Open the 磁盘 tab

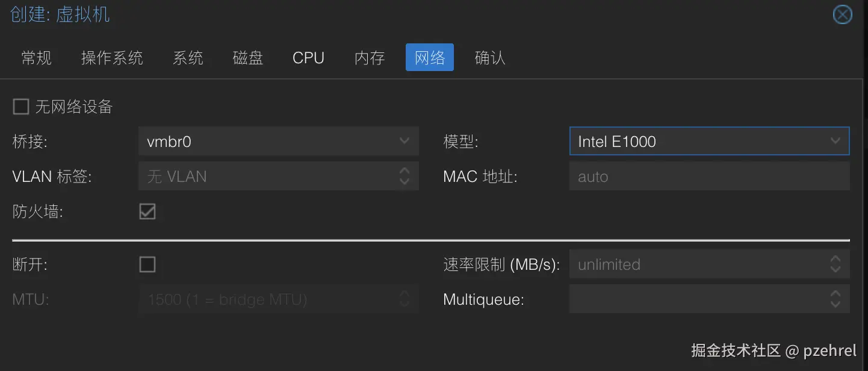point(247,57)
